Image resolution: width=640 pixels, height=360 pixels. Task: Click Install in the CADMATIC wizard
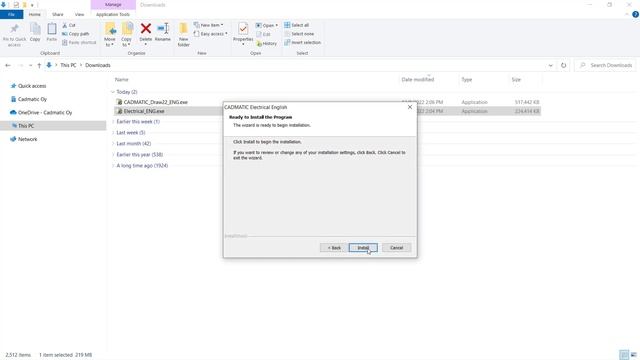pyautogui.click(x=363, y=248)
